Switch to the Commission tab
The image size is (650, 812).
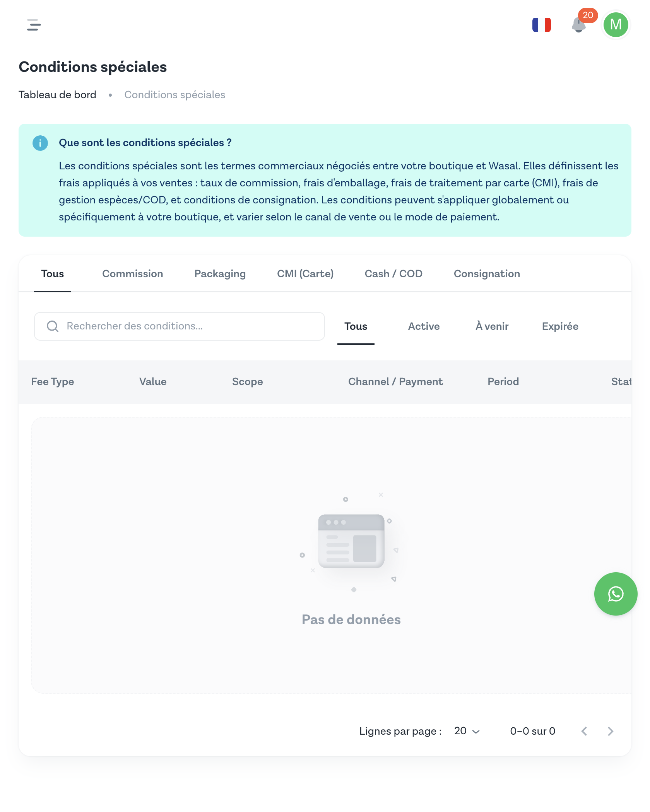coord(132,274)
